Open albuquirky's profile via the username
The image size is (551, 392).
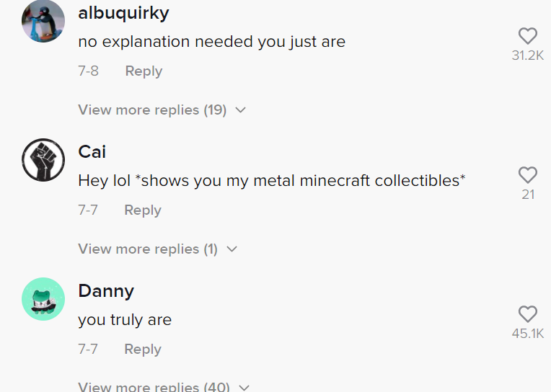124,14
